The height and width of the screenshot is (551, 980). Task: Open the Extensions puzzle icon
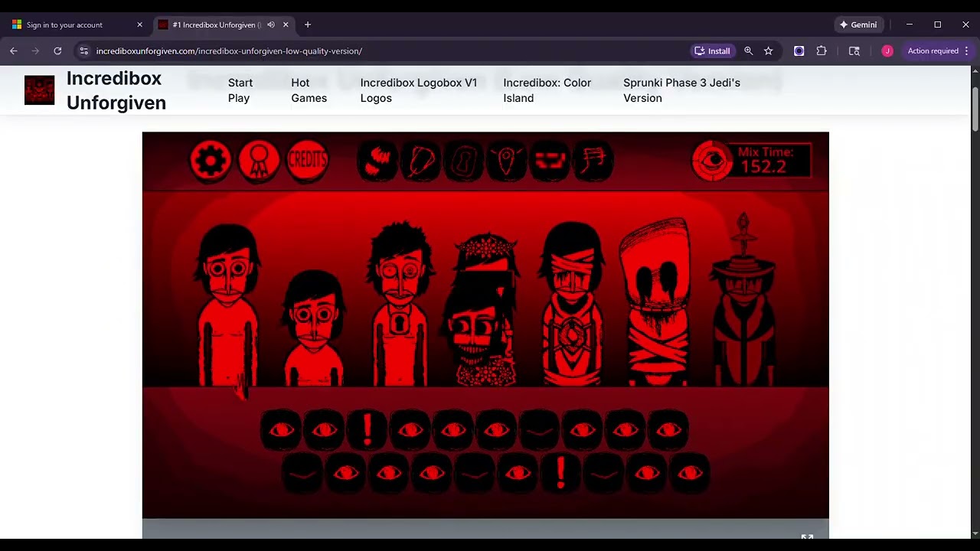[x=822, y=51]
